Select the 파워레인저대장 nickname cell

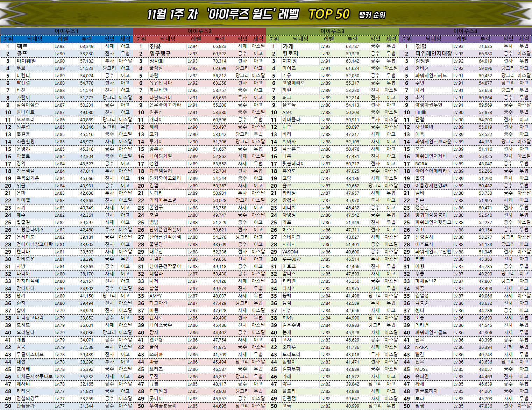pos(433,54)
